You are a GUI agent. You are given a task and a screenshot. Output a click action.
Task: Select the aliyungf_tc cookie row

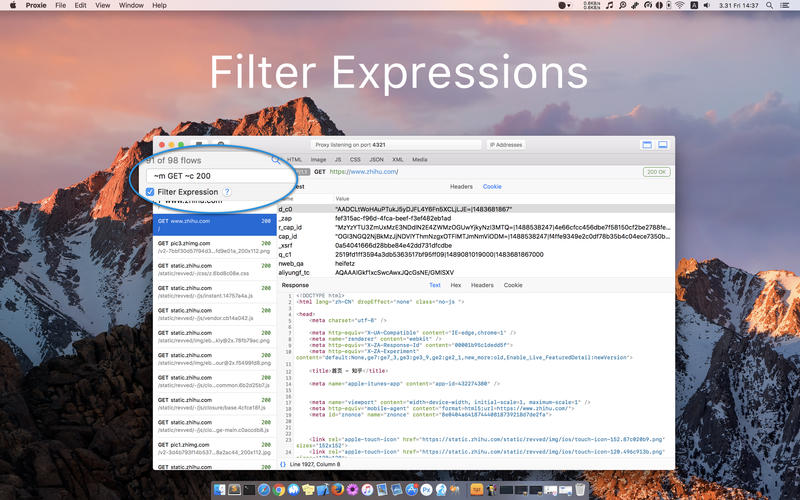[476, 272]
